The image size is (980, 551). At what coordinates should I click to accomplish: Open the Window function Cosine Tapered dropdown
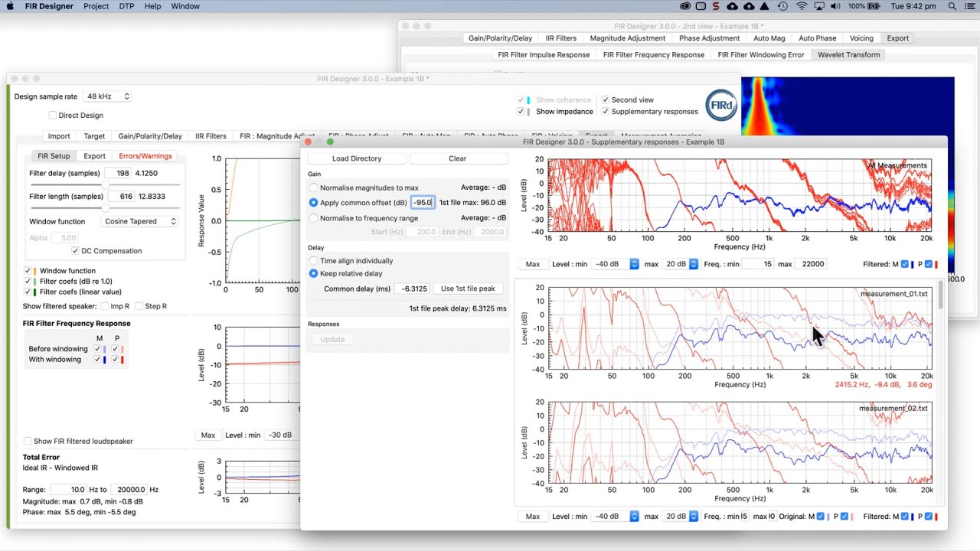point(139,221)
